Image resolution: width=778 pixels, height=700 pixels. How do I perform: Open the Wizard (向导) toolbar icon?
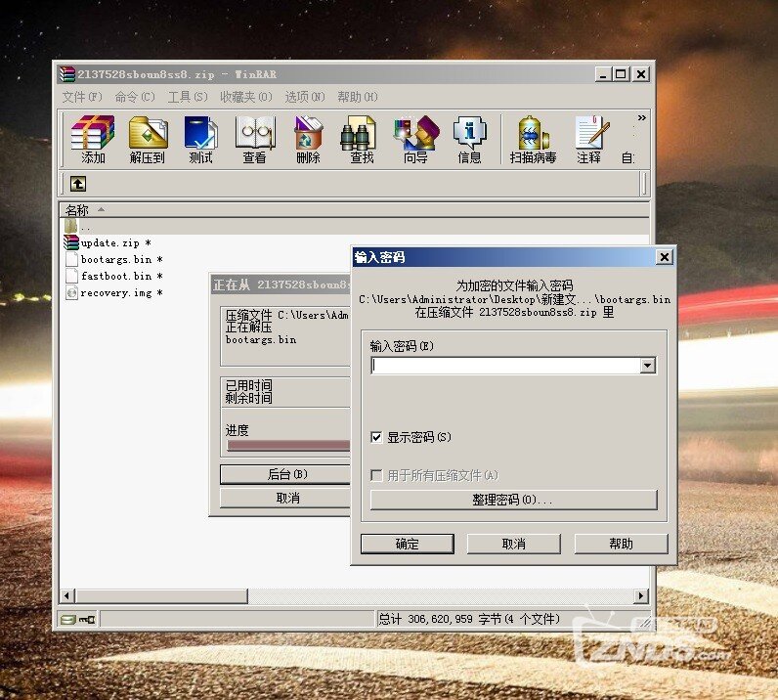pyautogui.click(x=415, y=139)
